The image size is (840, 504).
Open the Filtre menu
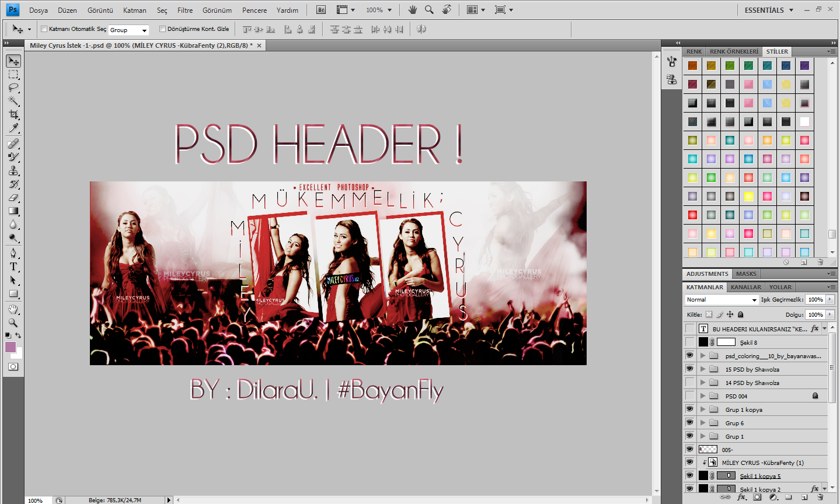pyautogui.click(x=184, y=10)
